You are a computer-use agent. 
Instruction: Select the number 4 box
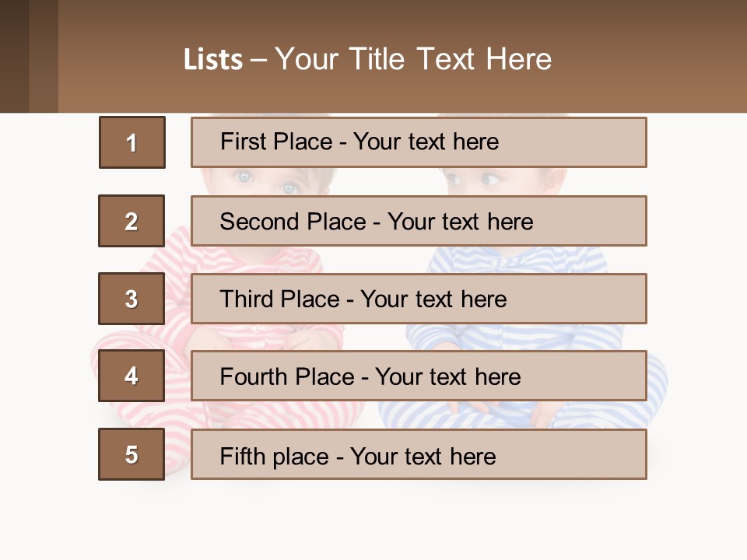pos(132,376)
